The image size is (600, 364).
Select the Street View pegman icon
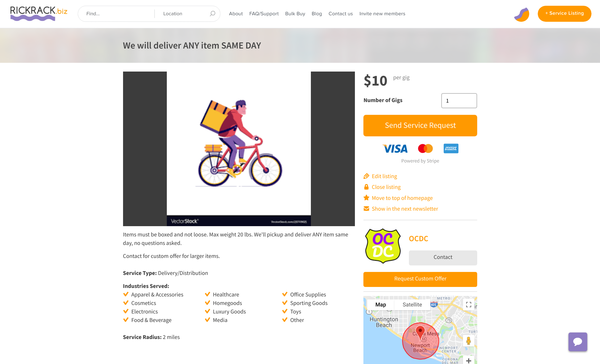tap(469, 341)
